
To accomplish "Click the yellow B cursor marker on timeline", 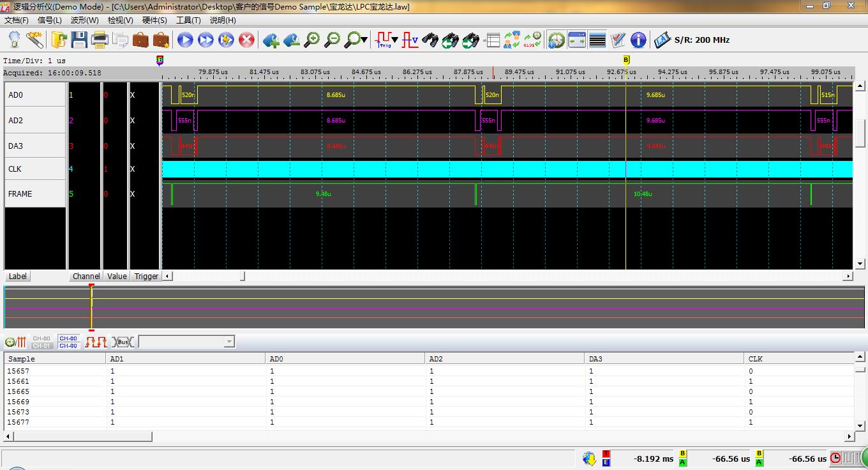I will [x=626, y=60].
